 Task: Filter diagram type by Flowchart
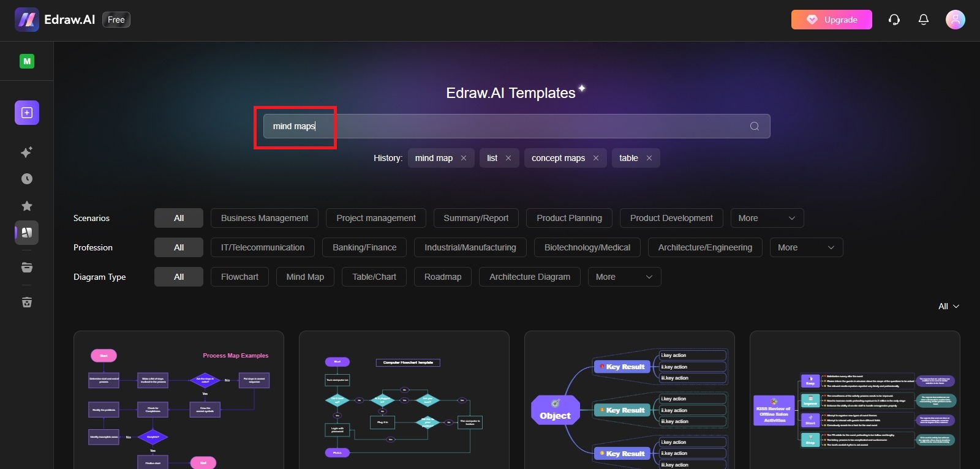tap(239, 277)
